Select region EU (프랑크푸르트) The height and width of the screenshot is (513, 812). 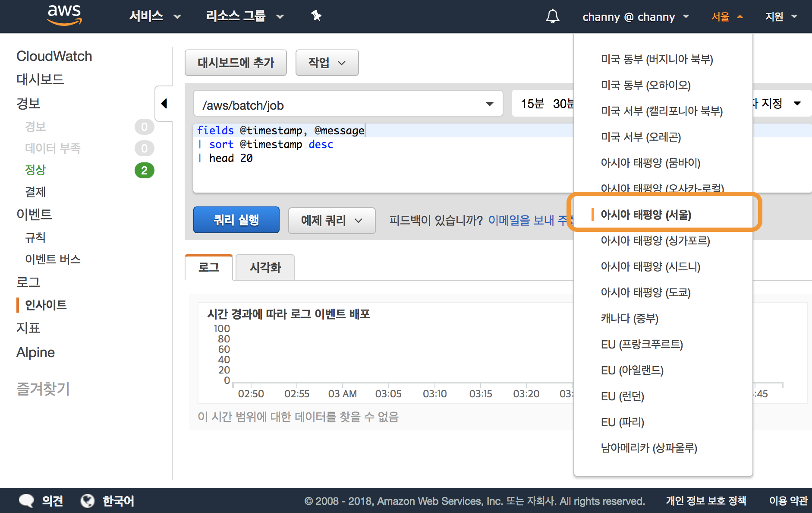pyautogui.click(x=642, y=344)
